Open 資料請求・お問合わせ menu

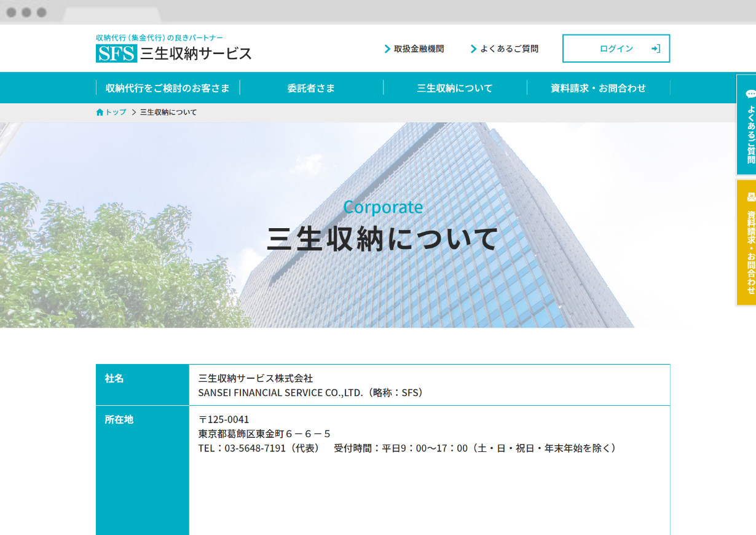coord(598,88)
